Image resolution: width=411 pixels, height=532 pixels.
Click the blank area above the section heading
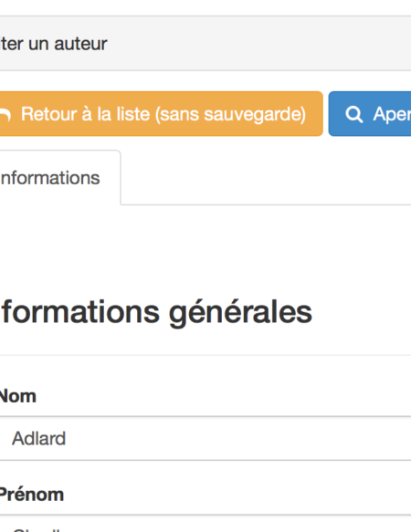point(205,251)
